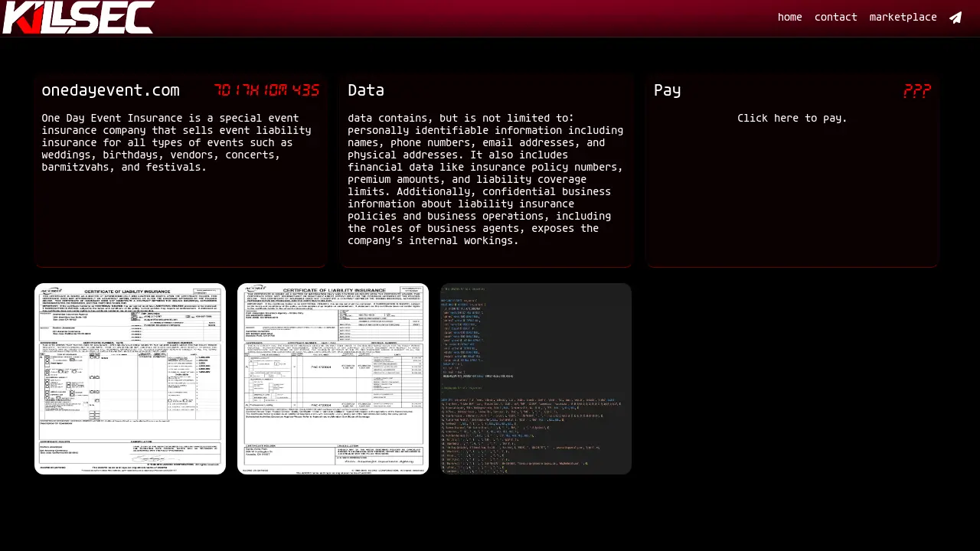Click the data contents description paragraph
Viewport: 980px width, 551px height.
pyautogui.click(x=485, y=179)
